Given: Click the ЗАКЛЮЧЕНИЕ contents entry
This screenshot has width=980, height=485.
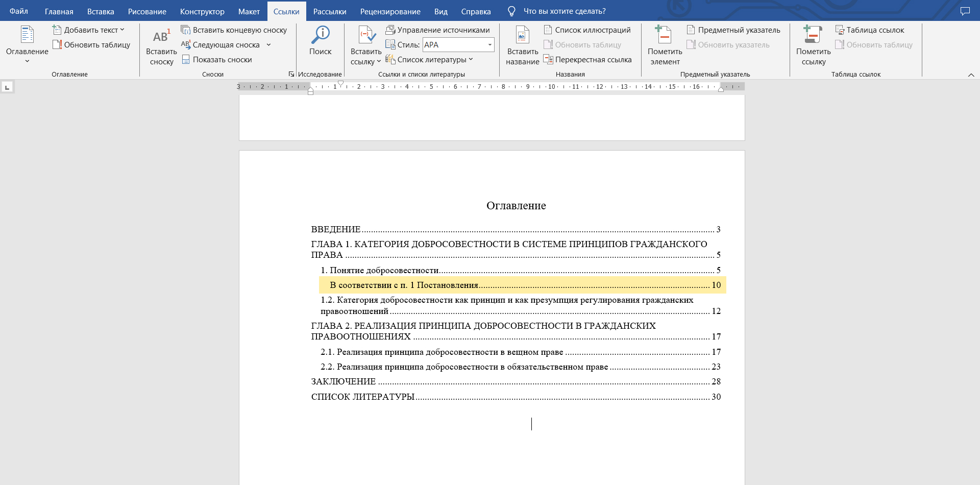Looking at the screenshot, I should coord(516,381).
